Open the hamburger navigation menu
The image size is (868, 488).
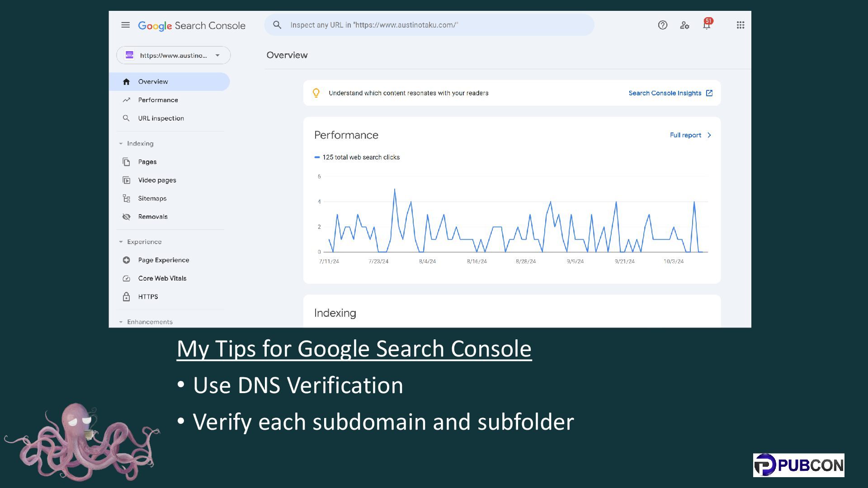[126, 25]
